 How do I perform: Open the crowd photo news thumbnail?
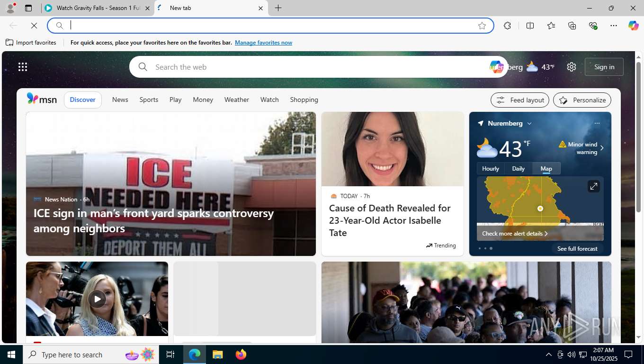coord(466,302)
